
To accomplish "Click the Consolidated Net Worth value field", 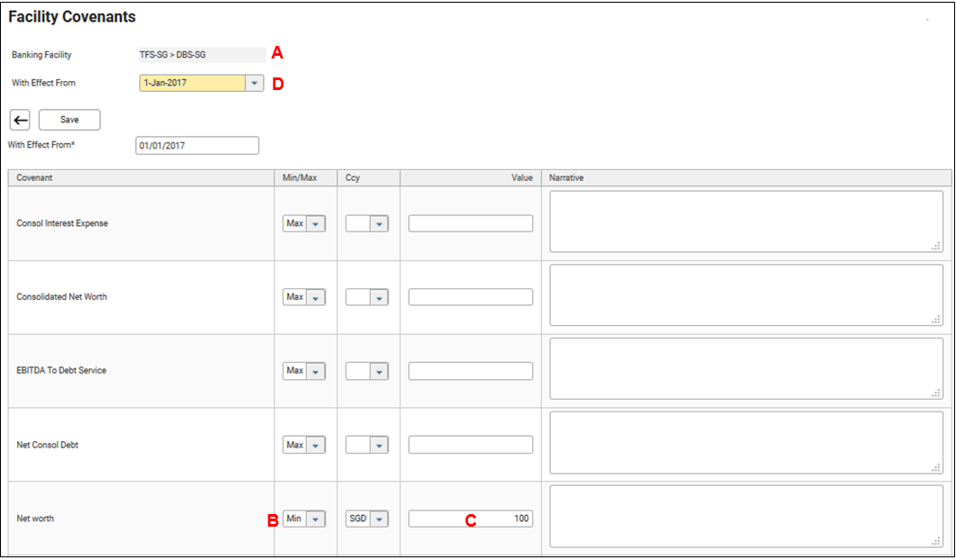I will pyautogui.click(x=470, y=297).
